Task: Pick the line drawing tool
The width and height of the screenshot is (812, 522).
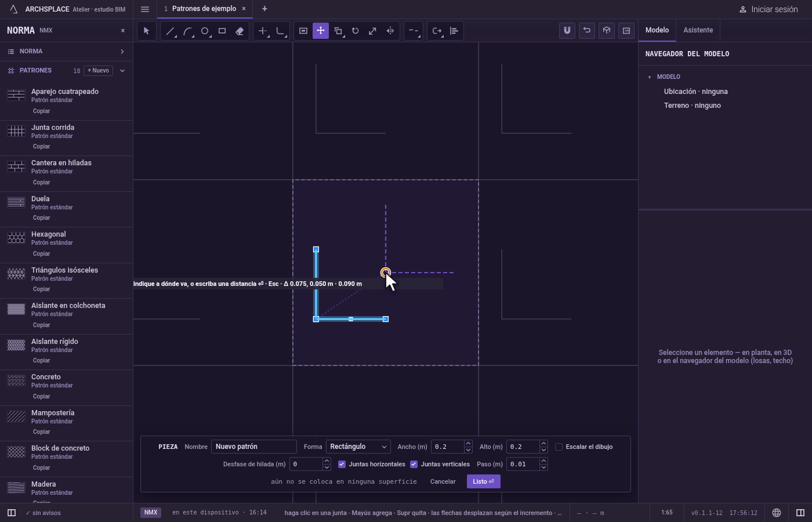Action: 170,31
